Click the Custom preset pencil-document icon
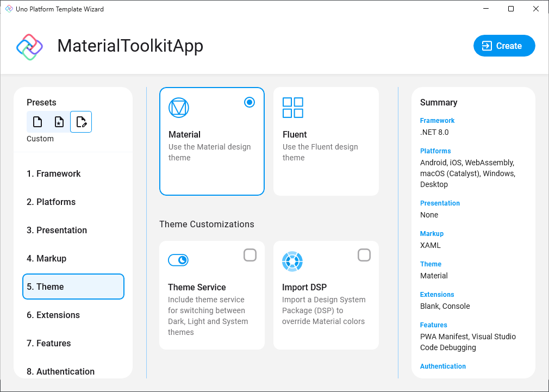 click(x=80, y=122)
